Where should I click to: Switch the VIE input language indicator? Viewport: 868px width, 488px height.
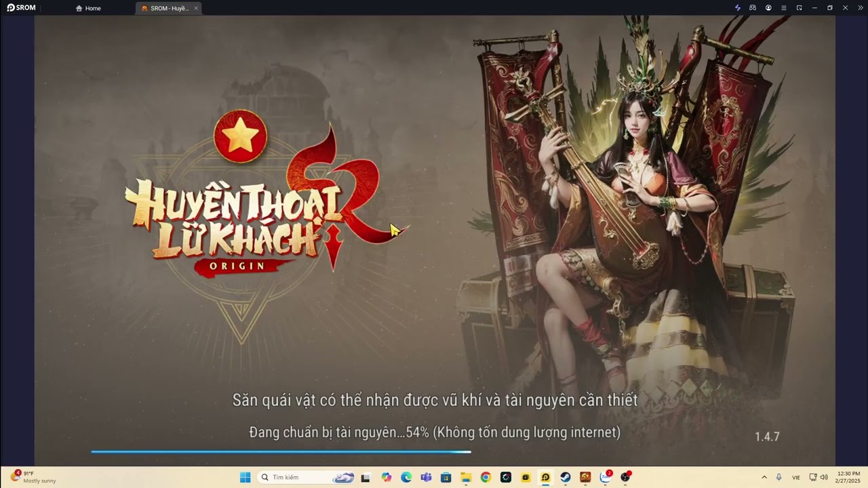pos(796,477)
